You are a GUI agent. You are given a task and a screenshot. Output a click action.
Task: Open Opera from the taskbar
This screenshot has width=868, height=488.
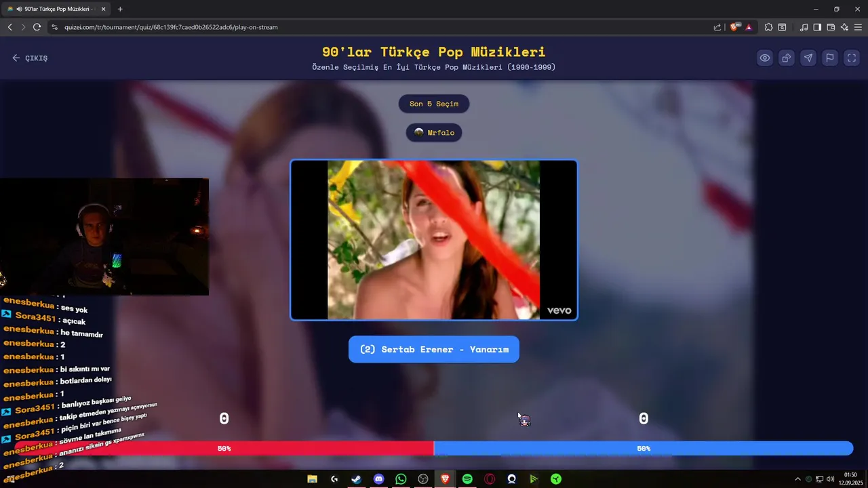pos(490,479)
